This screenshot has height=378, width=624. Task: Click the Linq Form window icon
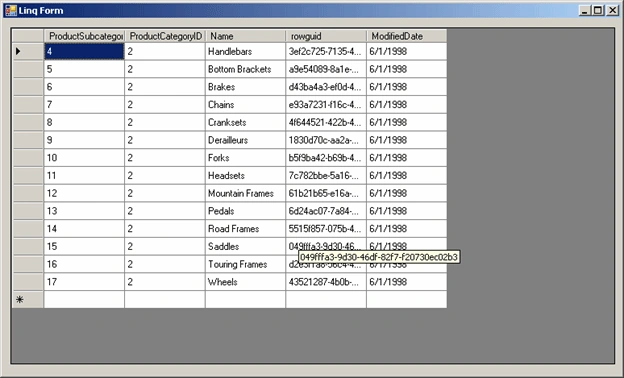[11, 10]
